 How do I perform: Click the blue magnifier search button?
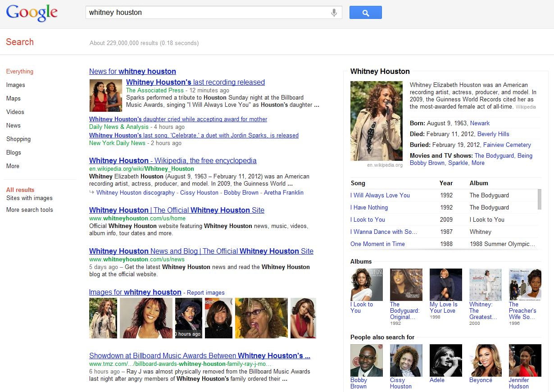click(x=365, y=13)
